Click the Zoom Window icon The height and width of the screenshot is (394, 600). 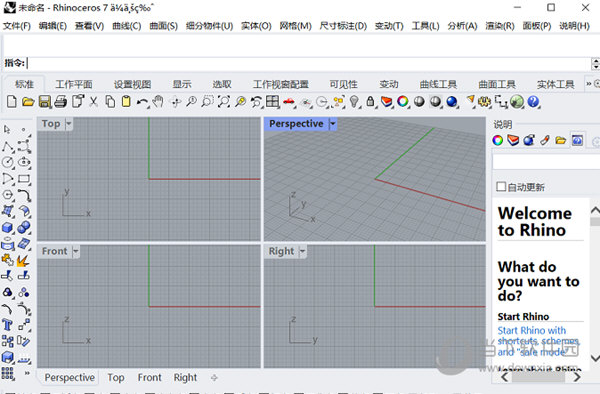click(207, 102)
